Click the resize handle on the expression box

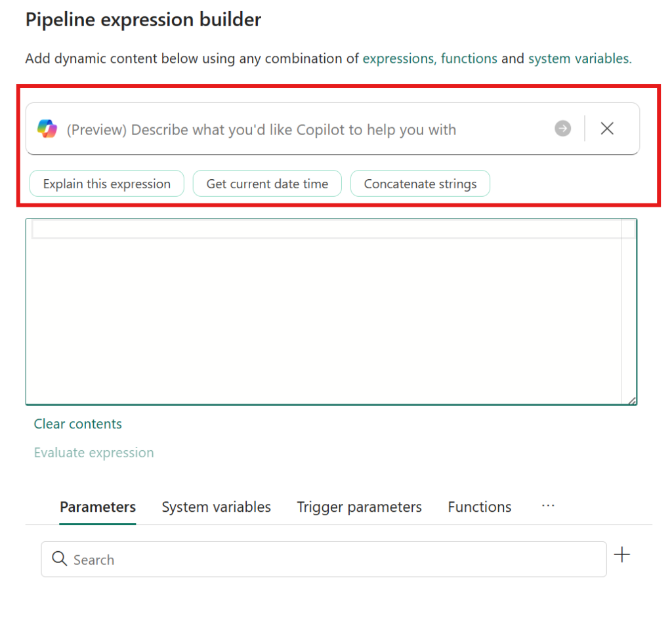tap(632, 400)
